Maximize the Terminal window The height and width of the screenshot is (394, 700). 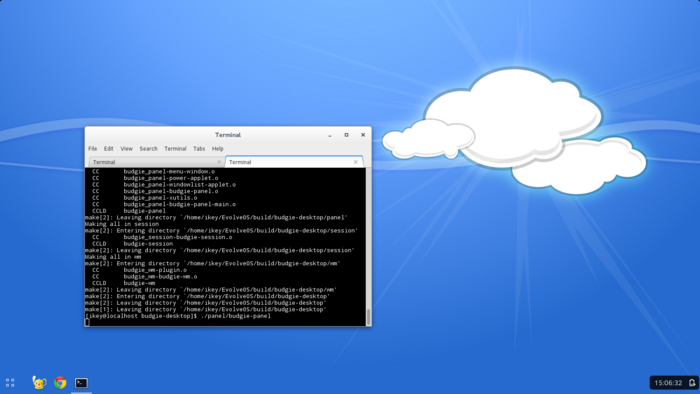pos(346,135)
